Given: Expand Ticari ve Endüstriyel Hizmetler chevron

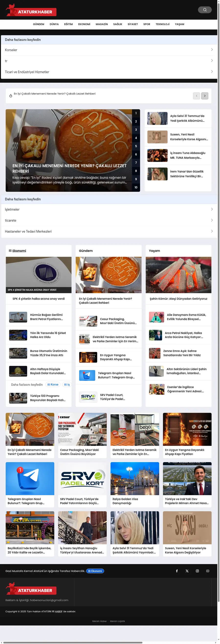Looking at the screenshot, I should tap(212, 72).
